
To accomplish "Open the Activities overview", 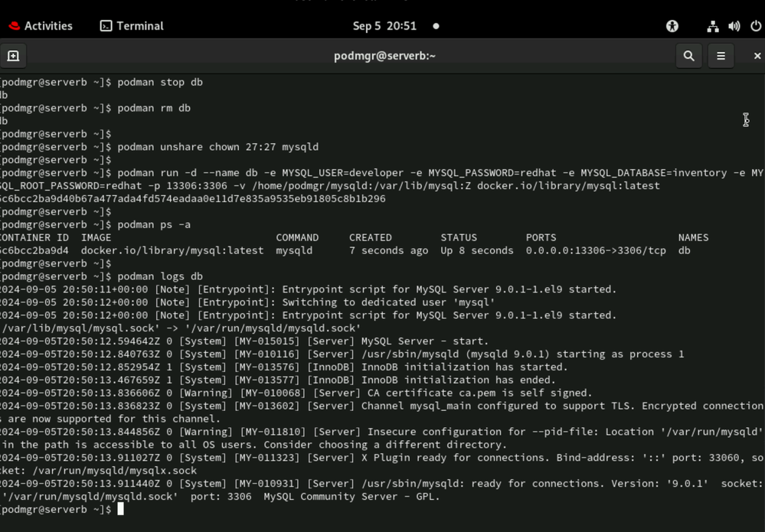I will [41, 26].
